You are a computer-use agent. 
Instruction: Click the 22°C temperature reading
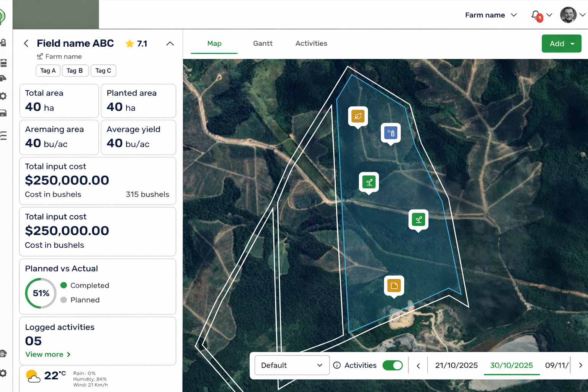[55, 376]
